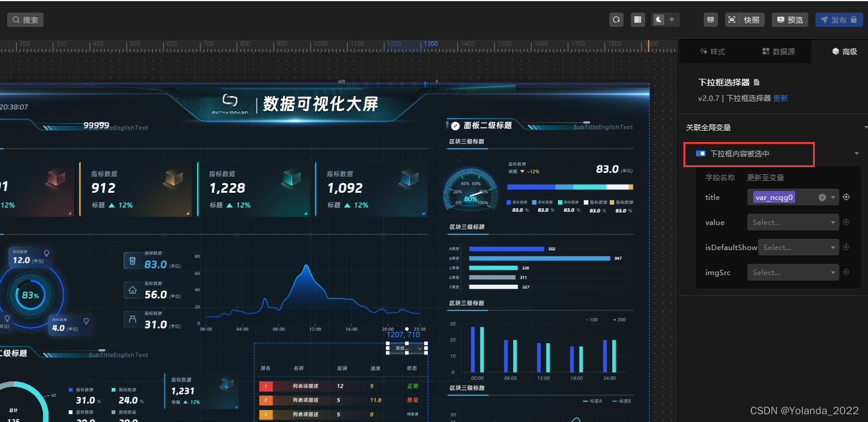Toggle the 下拉框内容被选中 switch
This screenshot has height=422, width=868.
click(700, 153)
